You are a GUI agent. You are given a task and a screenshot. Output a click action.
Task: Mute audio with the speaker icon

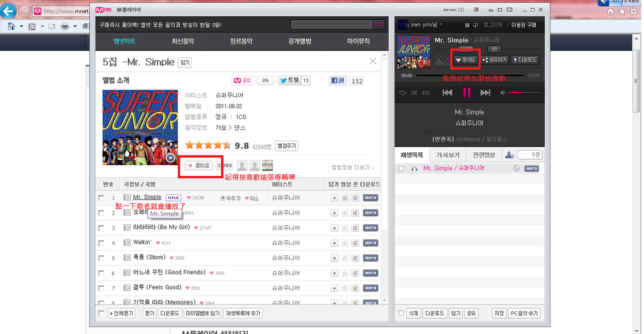tap(502, 93)
